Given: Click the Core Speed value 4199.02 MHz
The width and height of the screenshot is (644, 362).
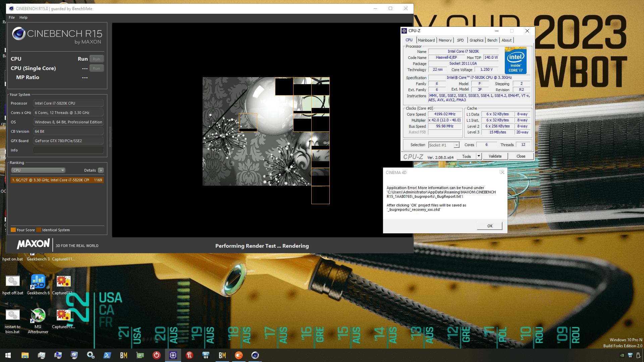Looking at the screenshot, I should pos(445,114).
